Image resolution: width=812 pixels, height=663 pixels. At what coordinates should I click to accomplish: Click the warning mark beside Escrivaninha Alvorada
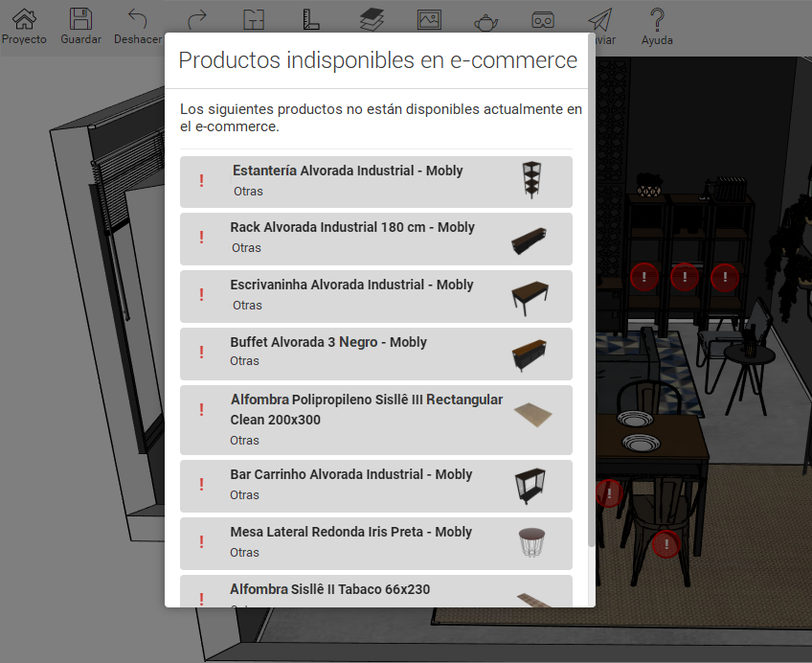point(201,294)
